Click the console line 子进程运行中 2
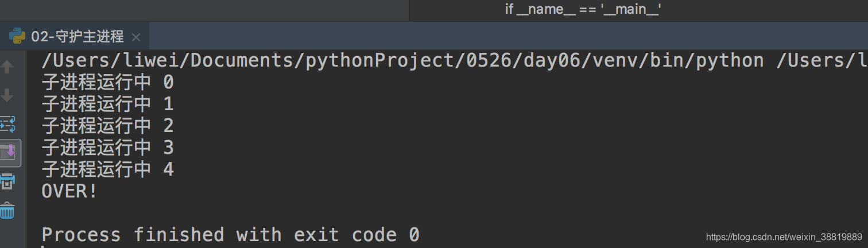Viewport: 868px width, 248px height. [x=107, y=126]
